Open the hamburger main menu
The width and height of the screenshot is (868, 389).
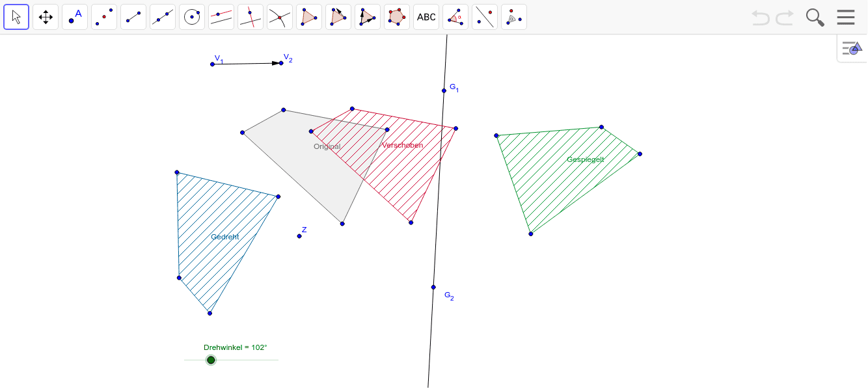(846, 17)
